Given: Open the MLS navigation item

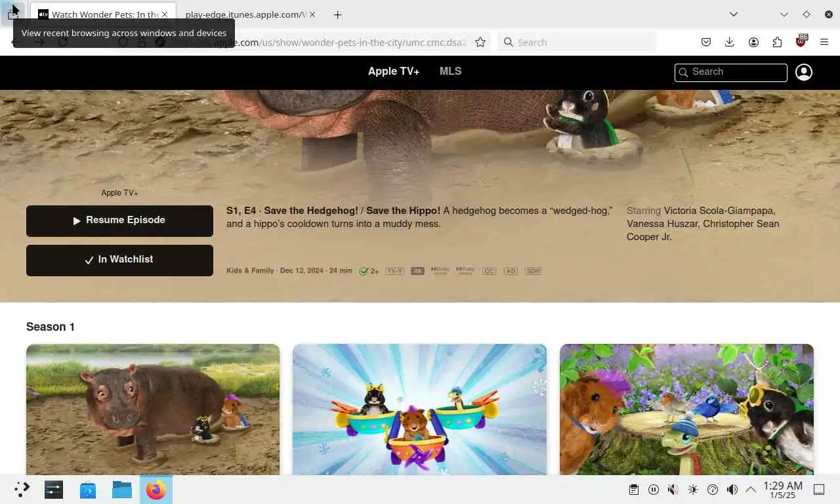Looking at the screenshot, I should point(450,72).
